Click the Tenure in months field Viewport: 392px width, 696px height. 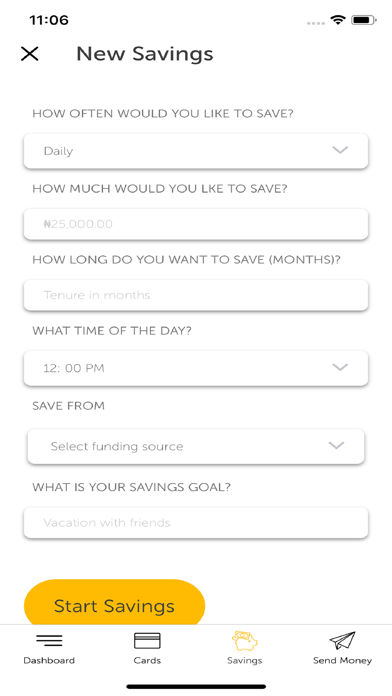196,295
